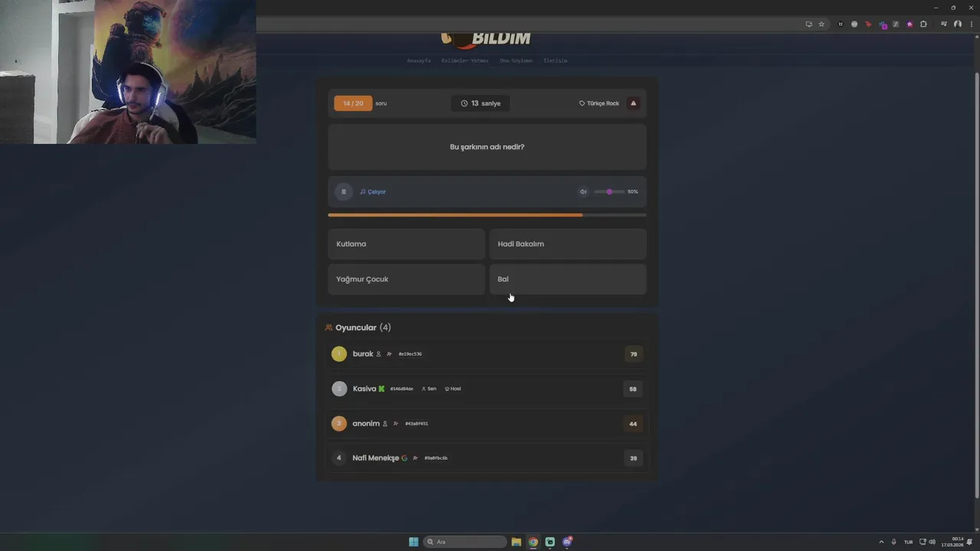Open the İletişim navigation link
This screenshot has height=551, width=980.
556,60
